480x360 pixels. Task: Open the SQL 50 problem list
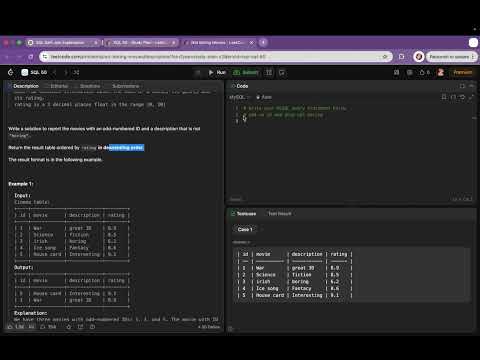coord(34,72)
